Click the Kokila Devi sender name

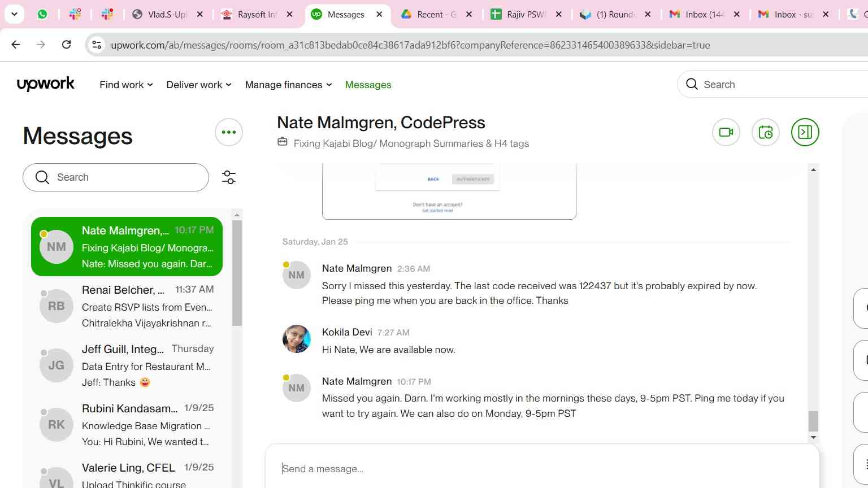coord(347,332)
